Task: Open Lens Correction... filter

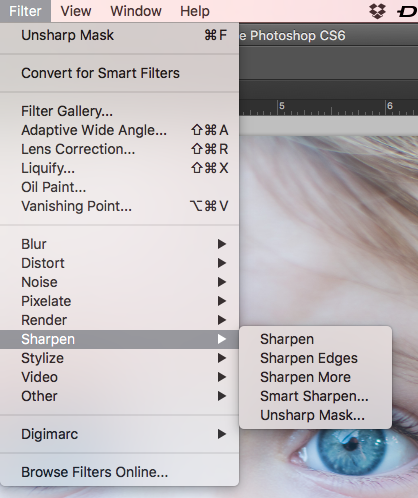Action: click(119, 149)
